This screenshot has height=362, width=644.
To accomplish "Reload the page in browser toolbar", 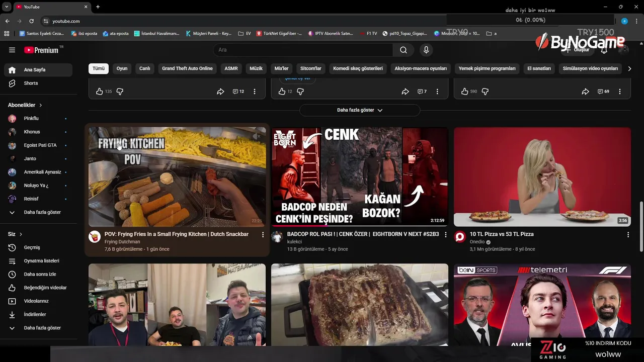I will tap(31, 21).
